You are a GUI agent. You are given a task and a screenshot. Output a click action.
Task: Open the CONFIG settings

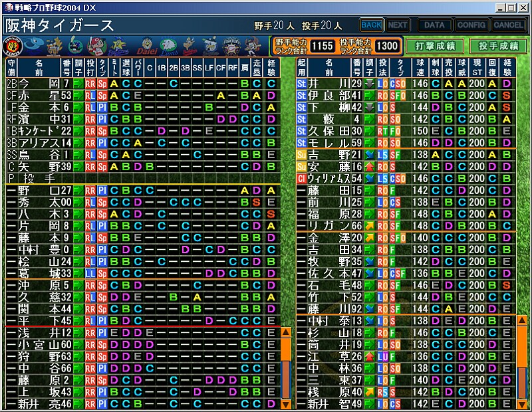pyautogui.click(x=471, y=25)
